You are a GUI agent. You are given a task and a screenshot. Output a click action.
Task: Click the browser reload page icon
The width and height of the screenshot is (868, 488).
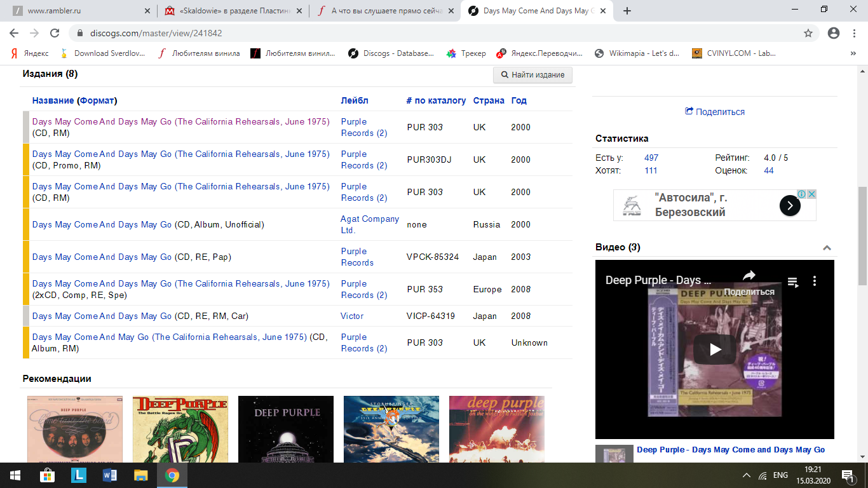(x=55, y=33)
